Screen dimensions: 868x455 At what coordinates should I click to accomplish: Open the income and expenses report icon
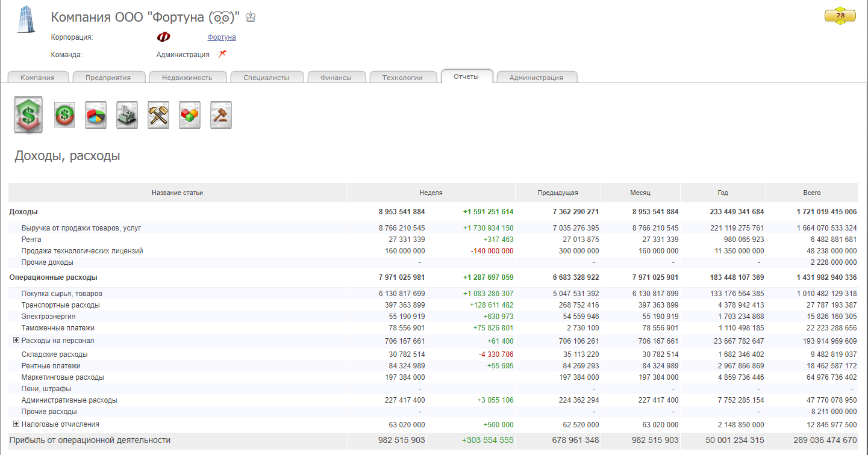pos(28,114)
